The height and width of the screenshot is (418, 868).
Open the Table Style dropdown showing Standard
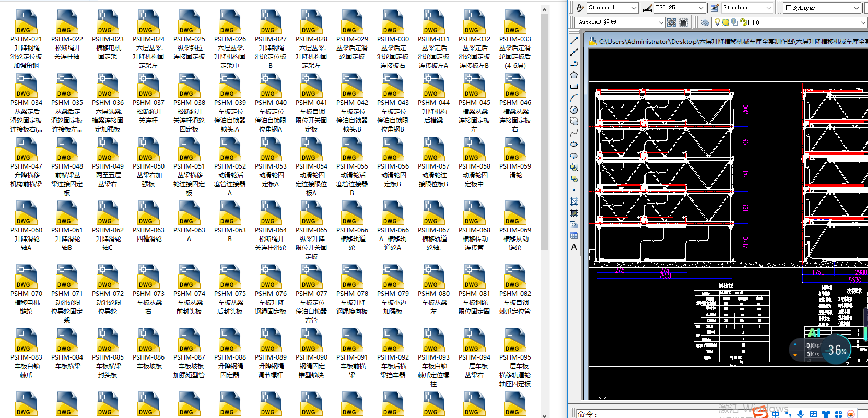(747, 7)
